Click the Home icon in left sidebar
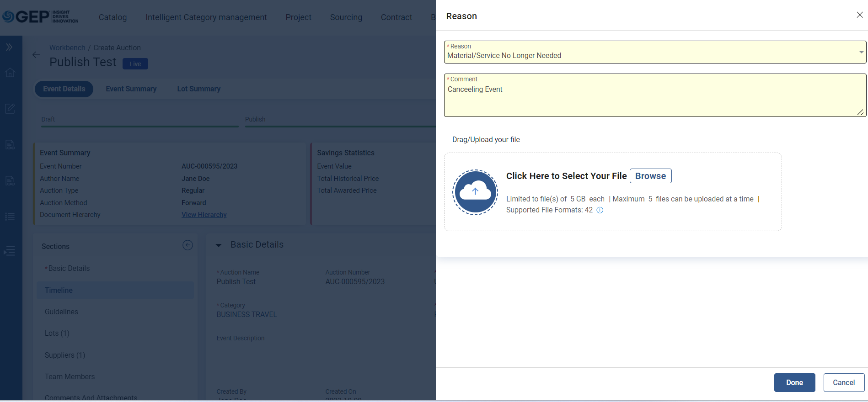The image size is (868, 402). point(10,73)
